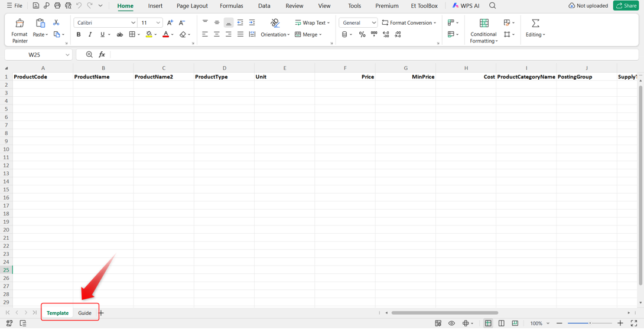Image resolution: width=644 pixels, height=330 pixels.
Task: Toggle strikethrough text formatting
Action: click(120, 35)
